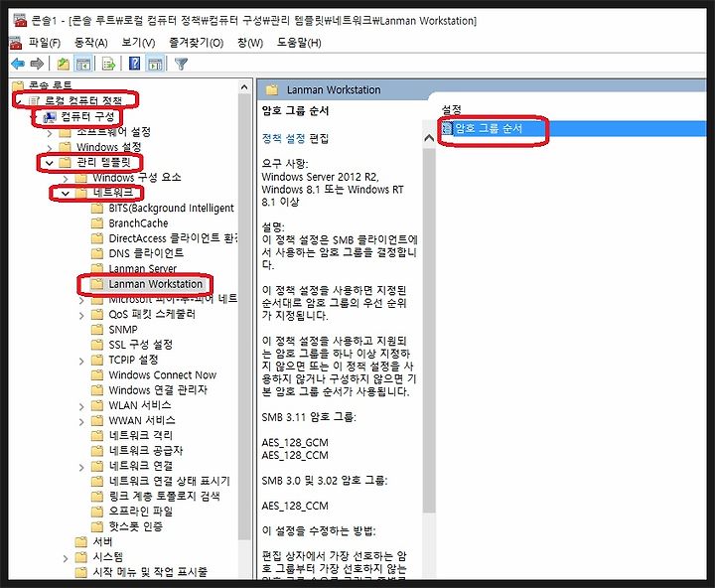Select 서버 tree folder
715x588 pixels.
click(x=102, y=541)
